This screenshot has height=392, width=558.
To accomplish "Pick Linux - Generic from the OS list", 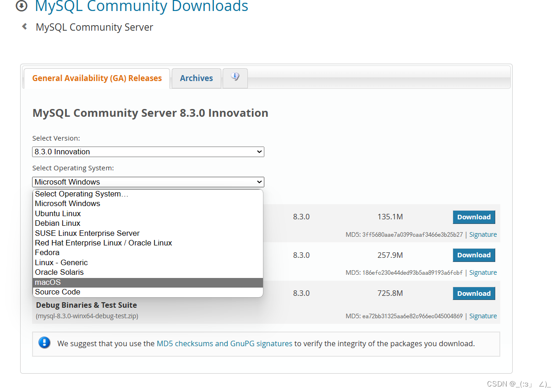I will pos(148,262).
